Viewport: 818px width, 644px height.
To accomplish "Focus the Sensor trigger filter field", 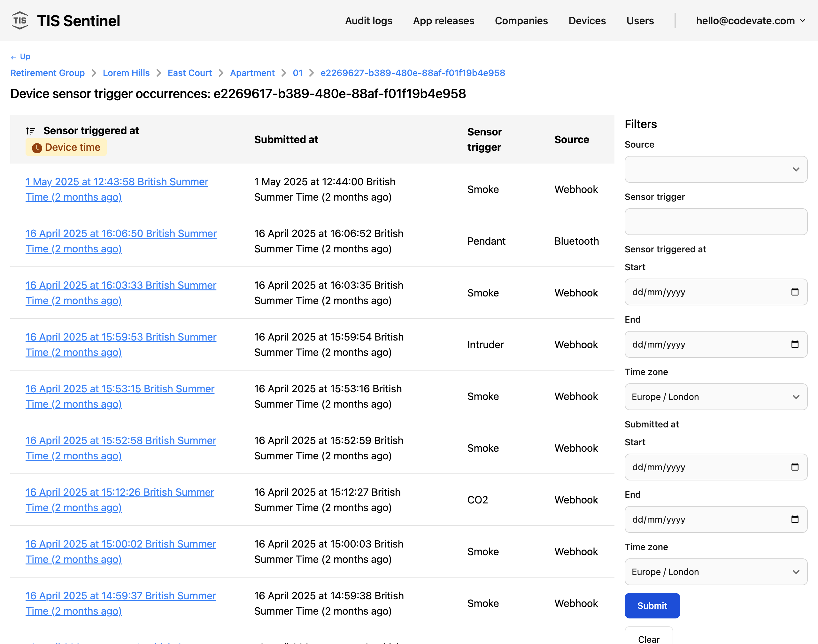I will click(x=715, y=222).
